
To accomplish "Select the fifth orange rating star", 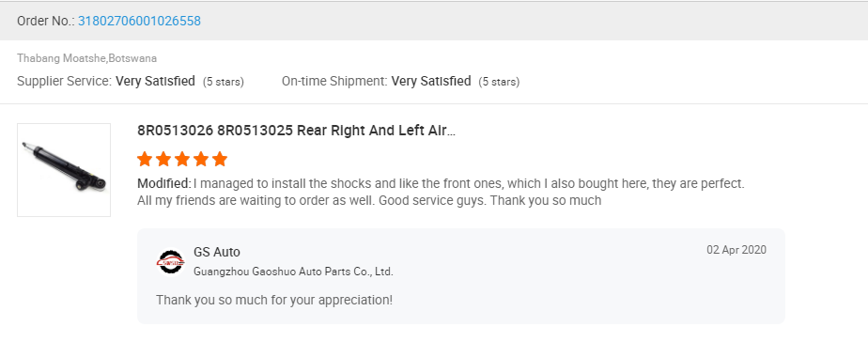I will 220,160.
